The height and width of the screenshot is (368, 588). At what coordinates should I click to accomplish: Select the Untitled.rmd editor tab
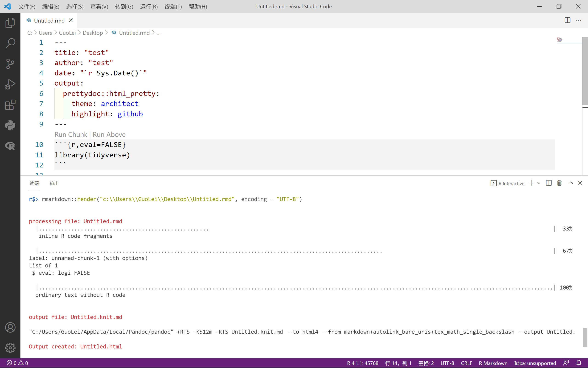pyautogui.click(x=49, y=20)
